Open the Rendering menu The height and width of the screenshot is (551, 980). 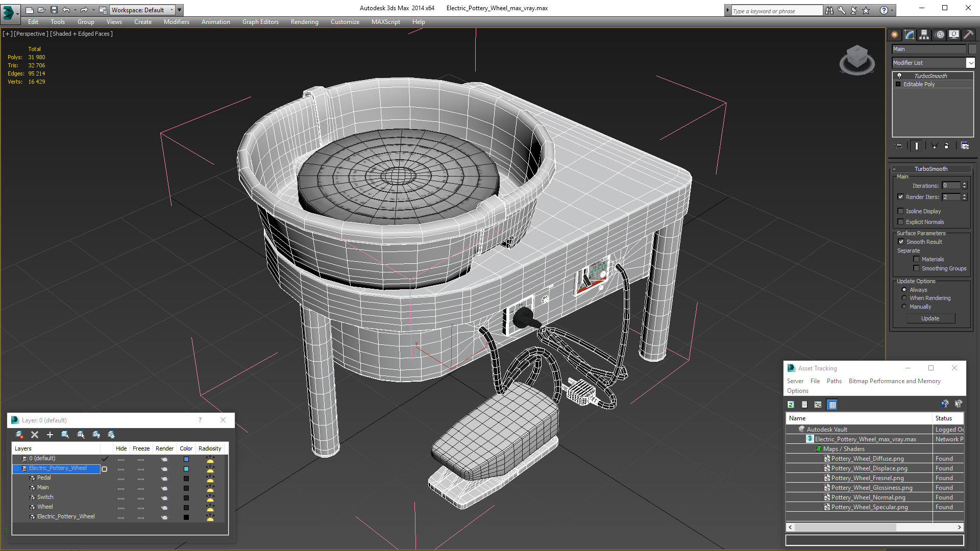coord(304,22)
